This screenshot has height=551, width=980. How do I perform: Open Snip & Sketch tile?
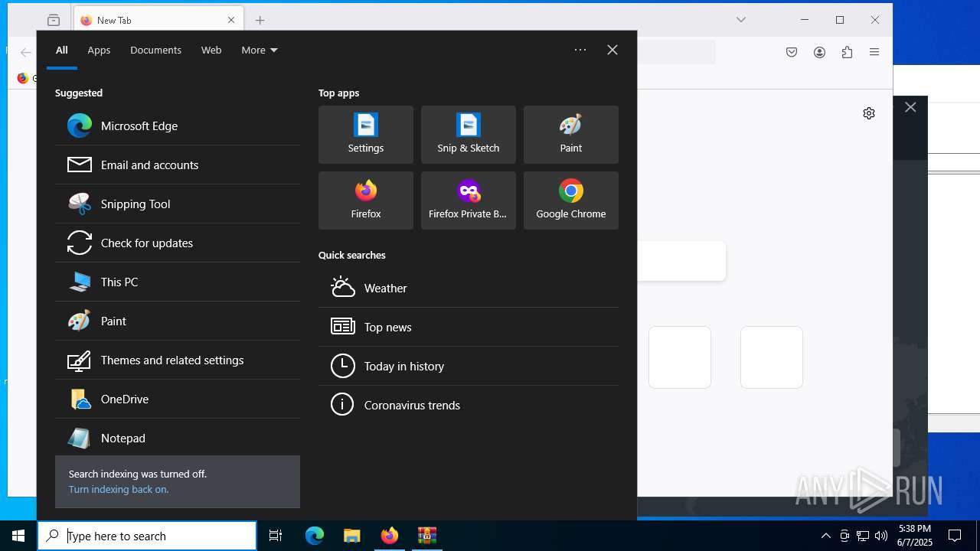469,135
